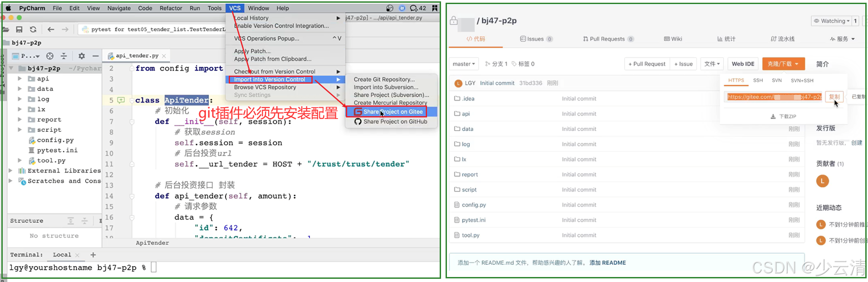Click the 复制 copy button

click(x=834, y=97)
